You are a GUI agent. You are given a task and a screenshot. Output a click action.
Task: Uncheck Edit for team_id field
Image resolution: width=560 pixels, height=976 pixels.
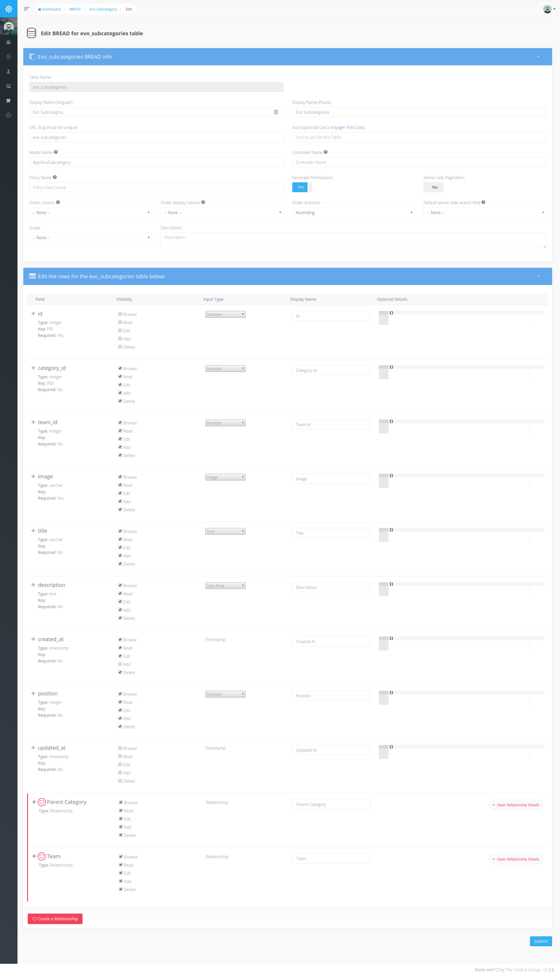120,439
